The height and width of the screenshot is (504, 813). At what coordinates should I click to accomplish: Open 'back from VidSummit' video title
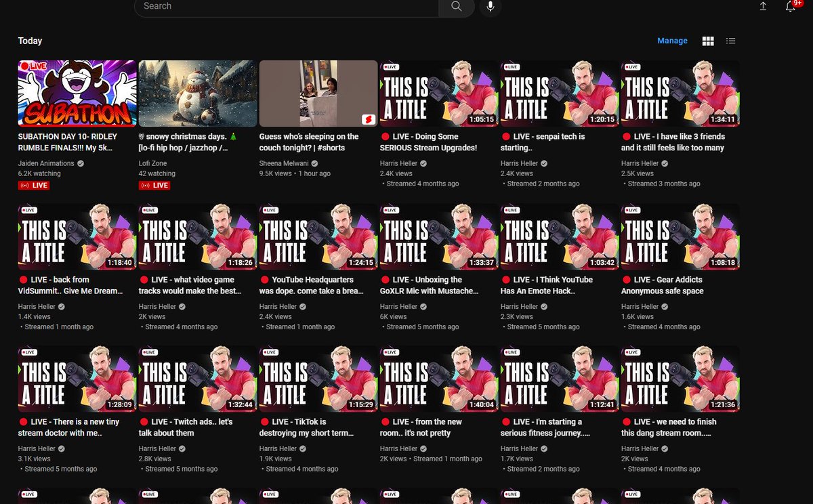tap(70, 285)
